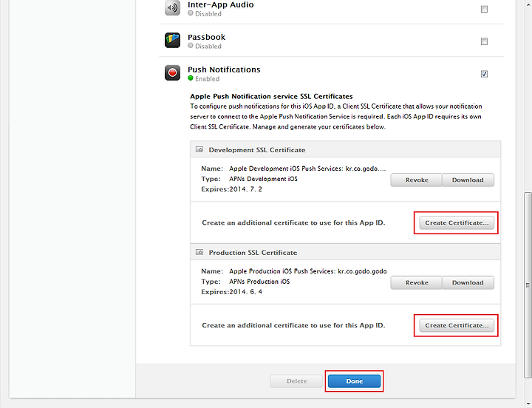This screenshot has height=408, width=532.
Task: Click the Passbook Disabled status dot
Action: click(x=191, y=46)
